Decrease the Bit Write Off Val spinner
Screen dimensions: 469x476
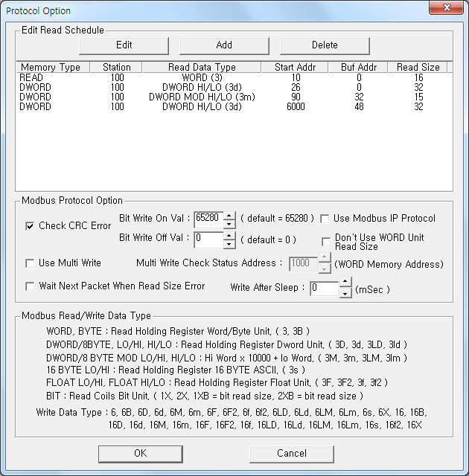click(229, 245)
